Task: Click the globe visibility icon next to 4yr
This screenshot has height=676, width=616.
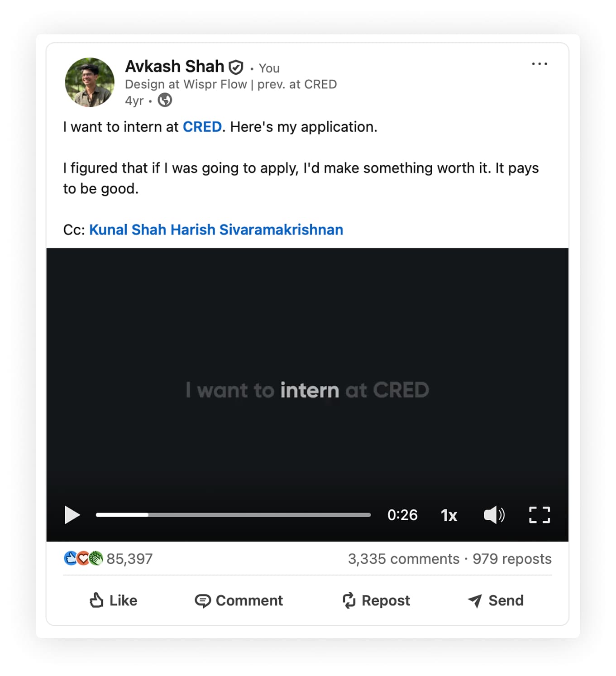Action: 164,101
